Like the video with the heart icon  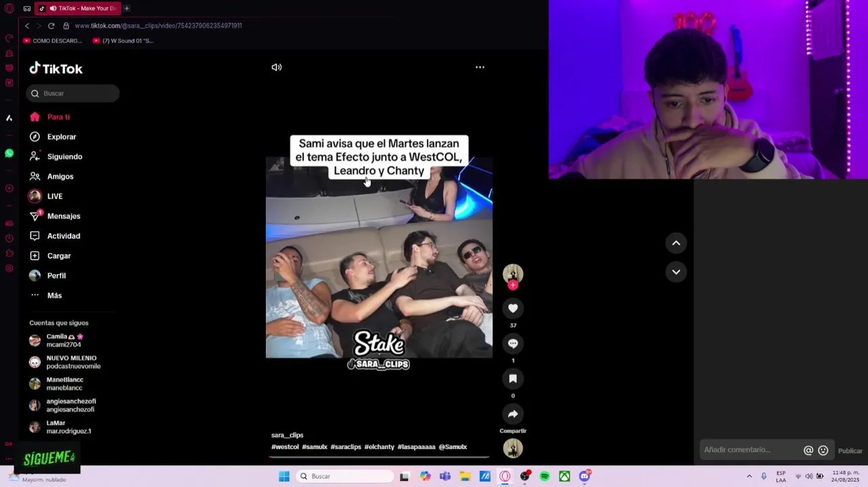coord(513,308)
